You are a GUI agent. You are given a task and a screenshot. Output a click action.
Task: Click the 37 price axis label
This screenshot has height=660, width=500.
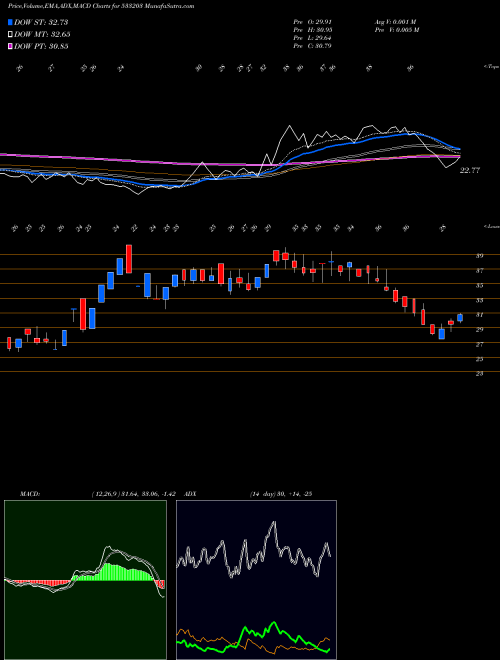[479, 271]
